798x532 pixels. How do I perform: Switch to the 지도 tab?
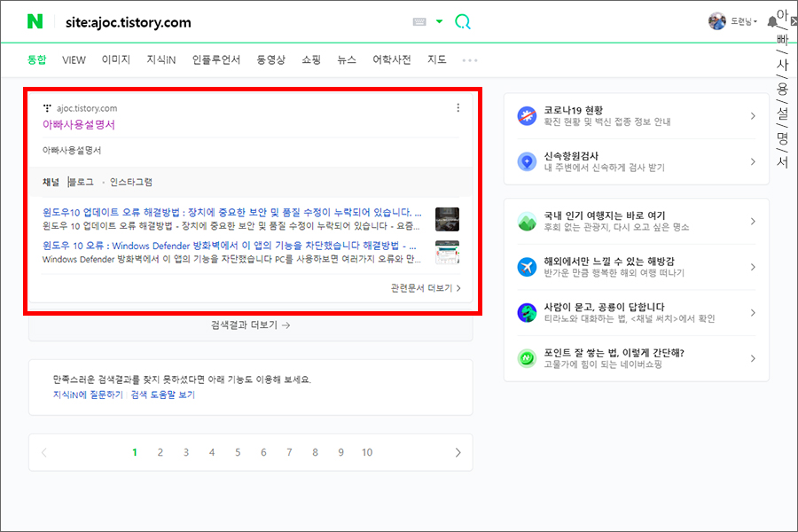click(436, 60)
